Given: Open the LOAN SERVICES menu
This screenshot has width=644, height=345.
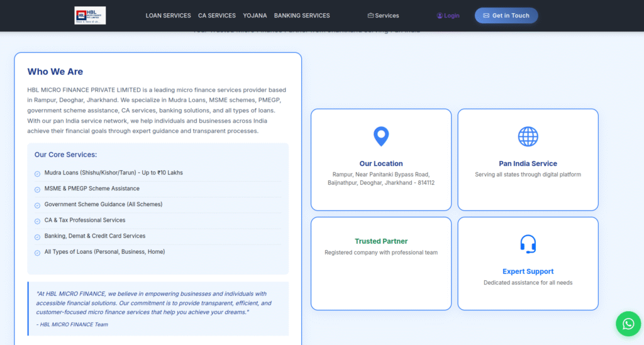Looking at the screenshot, I should [168, 16].
